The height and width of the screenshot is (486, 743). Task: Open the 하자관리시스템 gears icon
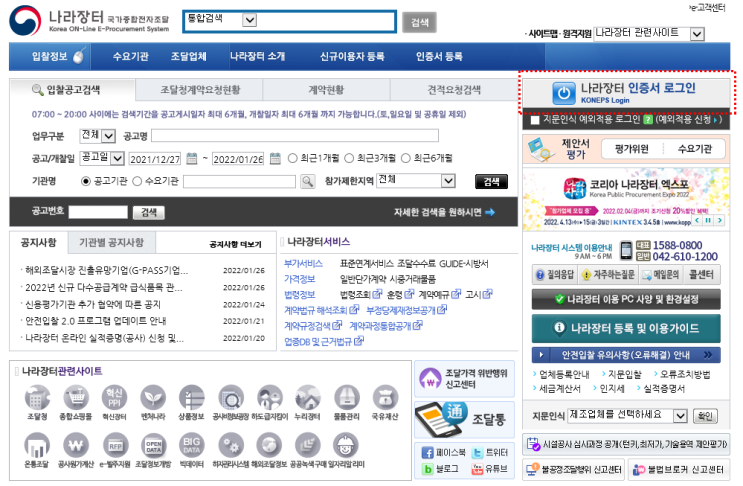coord(231,445)
